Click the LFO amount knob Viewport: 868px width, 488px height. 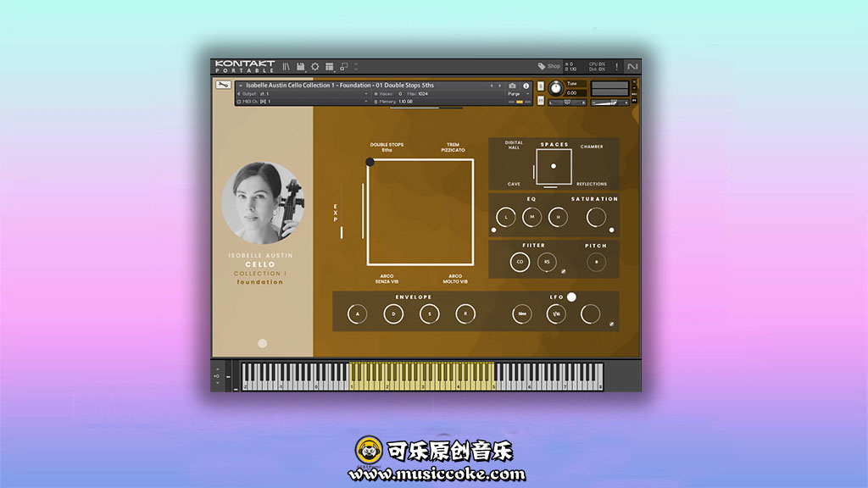pos(591,314)
